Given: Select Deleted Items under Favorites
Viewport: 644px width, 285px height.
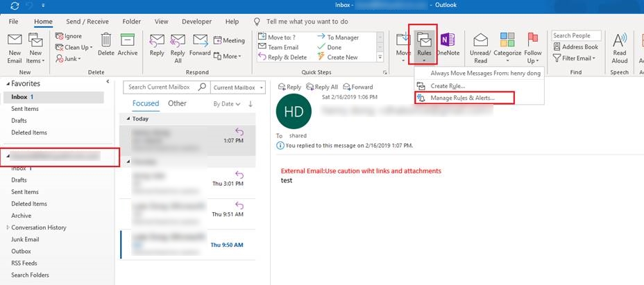Looking at the screenshot, I should coord(29,132).
